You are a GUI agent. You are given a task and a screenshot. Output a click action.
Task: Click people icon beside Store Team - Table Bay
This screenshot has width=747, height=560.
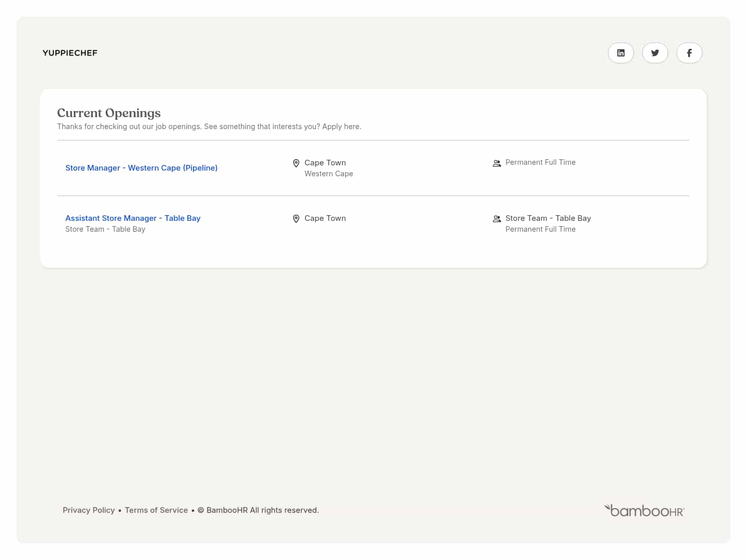[x=497, y=219]
